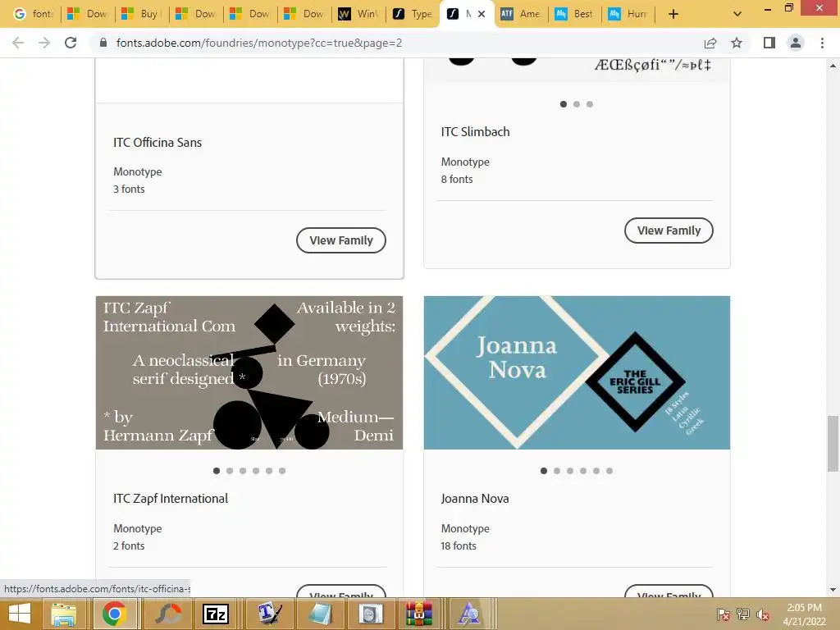Open the disk utility taskbar app

371,614
